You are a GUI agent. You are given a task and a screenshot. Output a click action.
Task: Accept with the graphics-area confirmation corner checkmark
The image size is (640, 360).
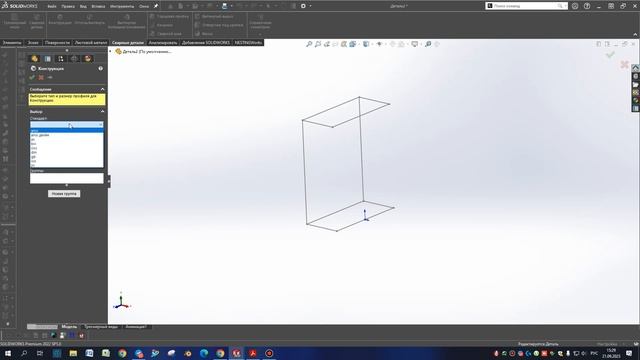pos(610,54)
